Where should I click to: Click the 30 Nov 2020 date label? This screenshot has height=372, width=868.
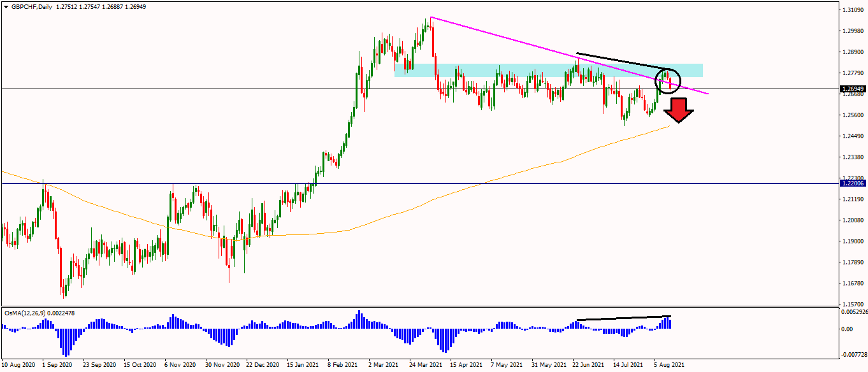pyautogui.click(x=222, y=365)
